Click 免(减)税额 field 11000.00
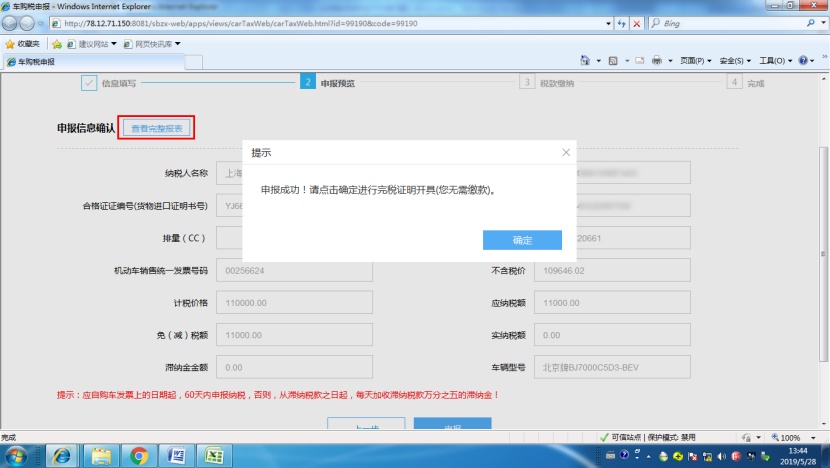 coord(294,335)
